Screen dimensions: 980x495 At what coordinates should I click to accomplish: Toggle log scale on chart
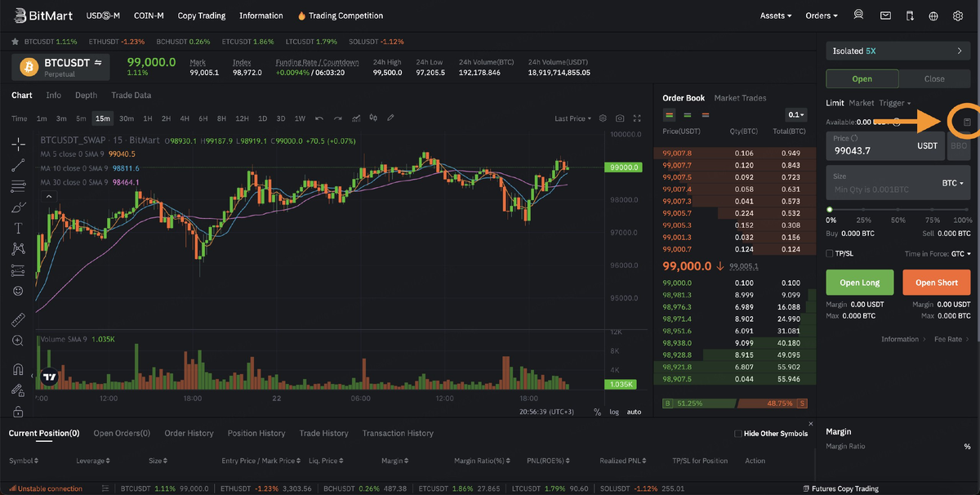(x=614, y=412)
